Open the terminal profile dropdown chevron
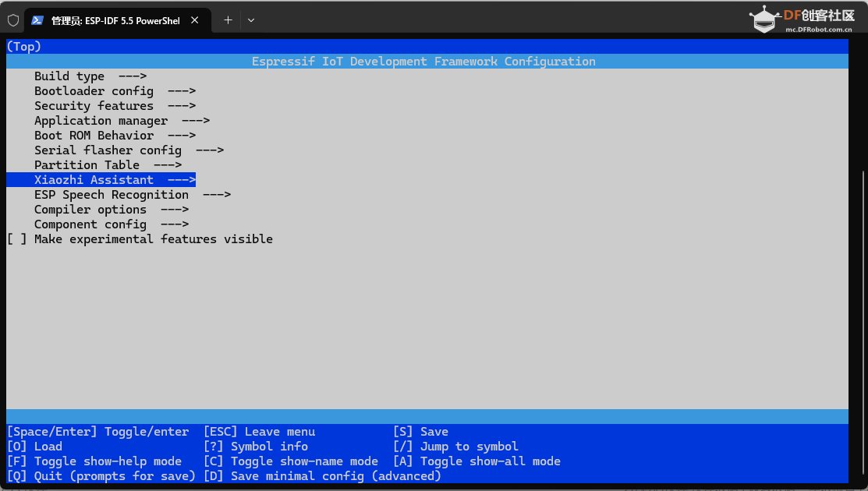The image size is (868, 491). [251, 20]
